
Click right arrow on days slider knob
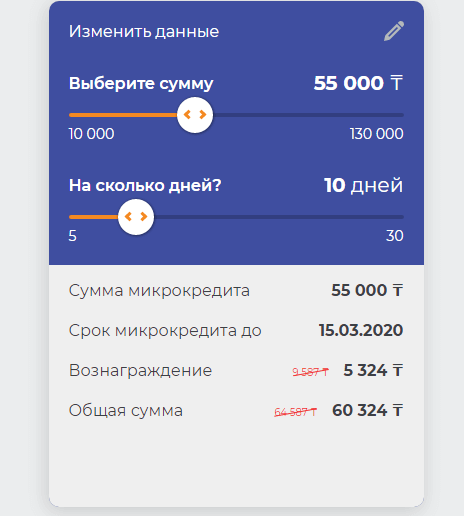tap(144, 217)
